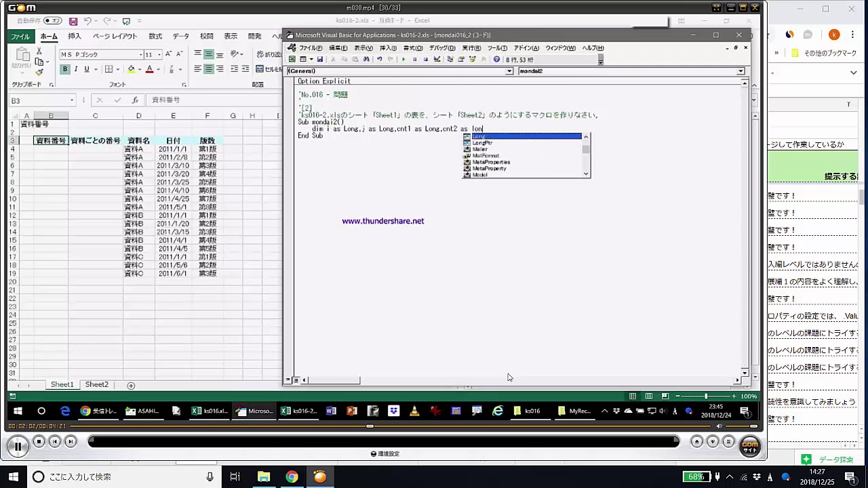Click the Save icon in Excel quick access toolbar
This screenshot has width=868, height=488.
point(73,22)
